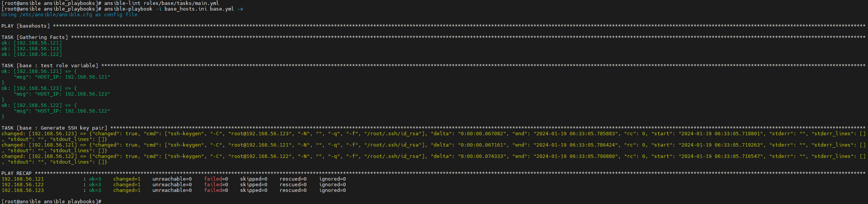Screen dimensions: 868x204
Task: Click ok=3 in the 192.168.56.121 recap row
Action: [95, 179]
